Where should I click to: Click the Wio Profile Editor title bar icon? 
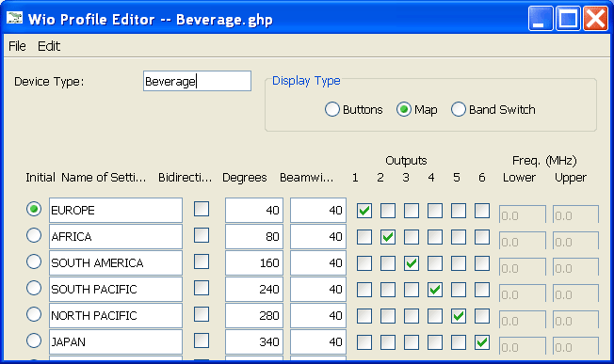[x=15, y=18]
